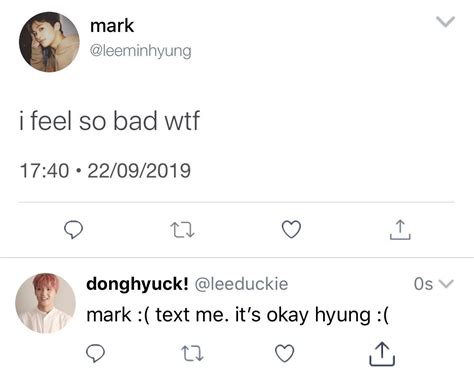The width and height of the screenshot is (474, 379).
Task: Reply to donghyuck's comment
Action: (96, 354)
